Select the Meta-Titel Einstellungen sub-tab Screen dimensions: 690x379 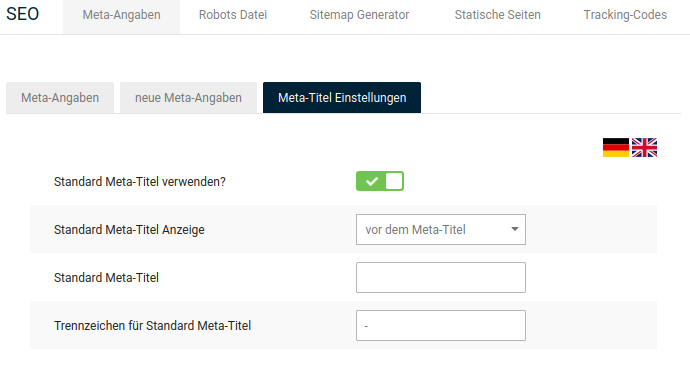point(342,98)
